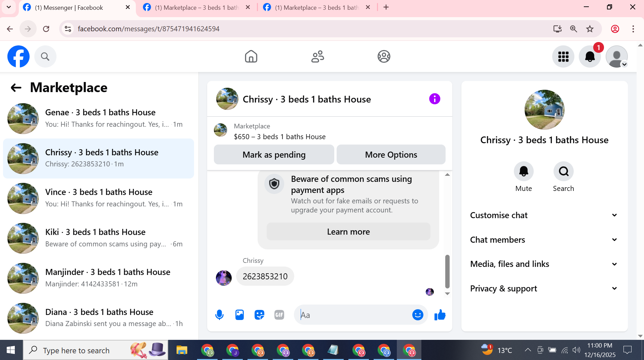Close the Messenger | Facebook tab
Viewport: 644px width, 360px height.
(x=128, y=7)
